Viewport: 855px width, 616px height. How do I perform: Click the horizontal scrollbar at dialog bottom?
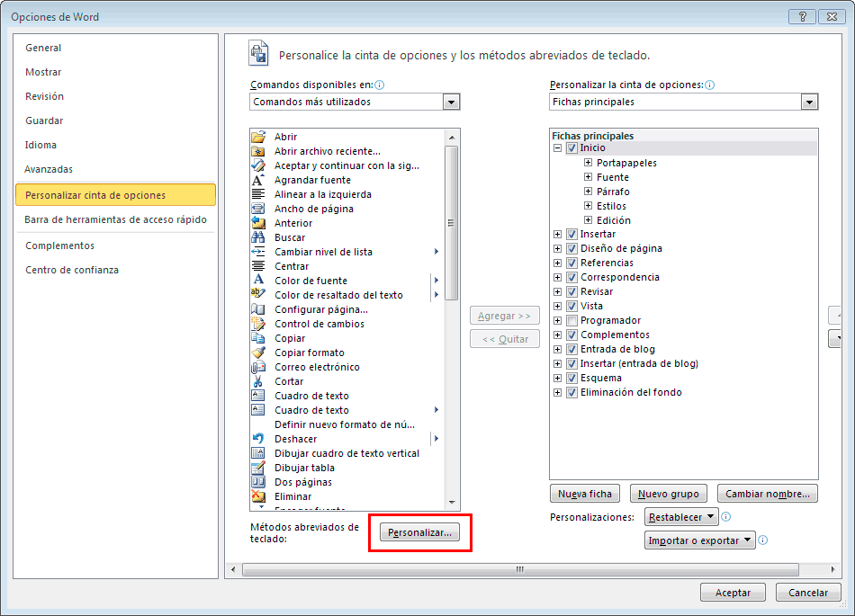point(519,569)
